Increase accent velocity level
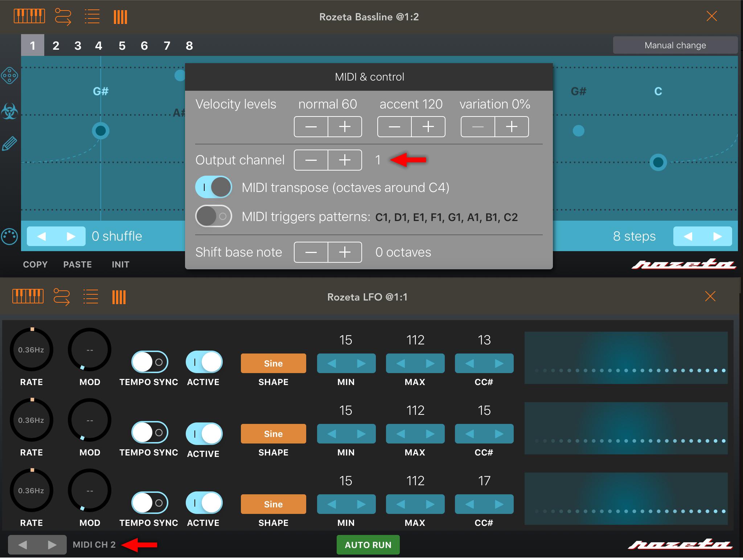Image resolution: width=743 pixels, height=560 pixels. (428, 127)
